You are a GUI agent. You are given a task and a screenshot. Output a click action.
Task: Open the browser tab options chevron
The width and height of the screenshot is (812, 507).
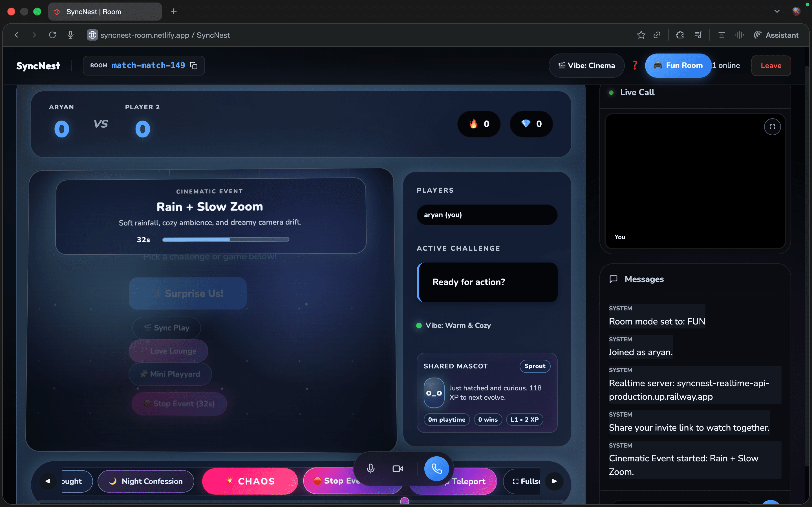777,11
